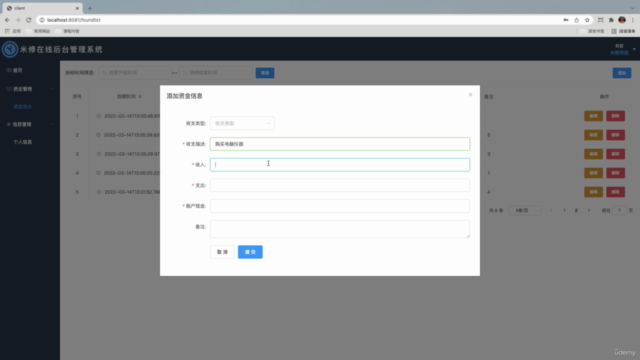Click the orange edit button in row 3
The height and width of the screenshot is (360, 640).
(x=593, y=154)
